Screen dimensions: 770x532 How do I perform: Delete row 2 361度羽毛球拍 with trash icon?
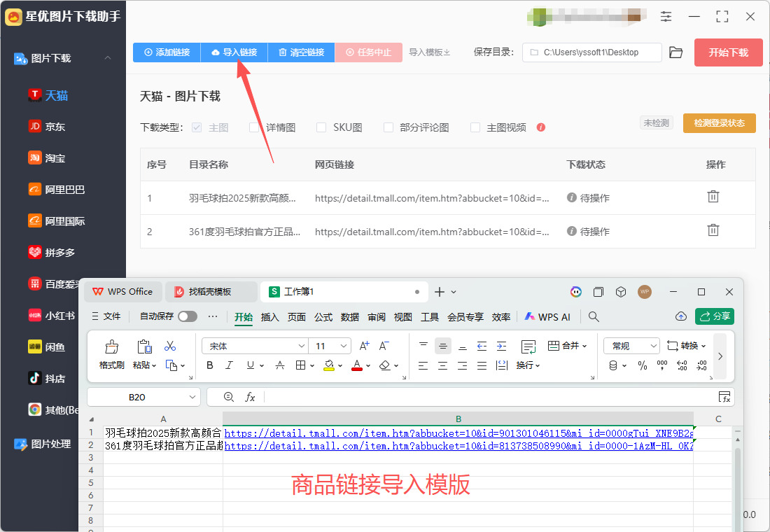713,230
